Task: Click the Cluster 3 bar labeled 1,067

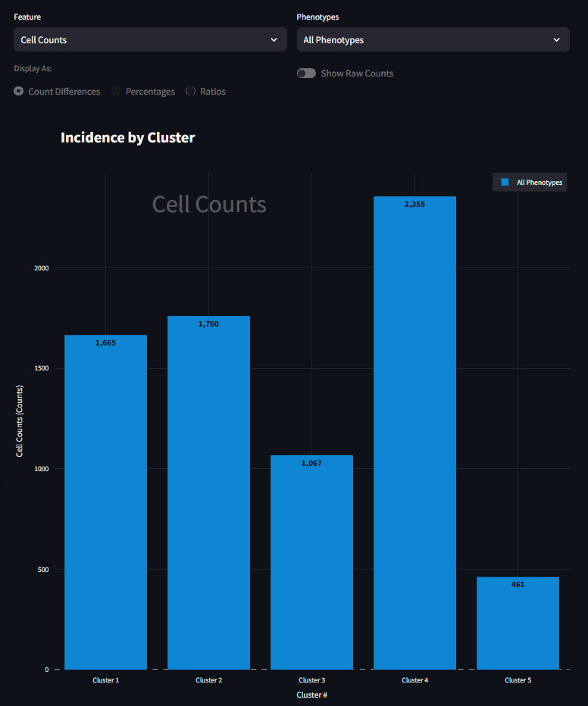Action: tap(311, 562)
